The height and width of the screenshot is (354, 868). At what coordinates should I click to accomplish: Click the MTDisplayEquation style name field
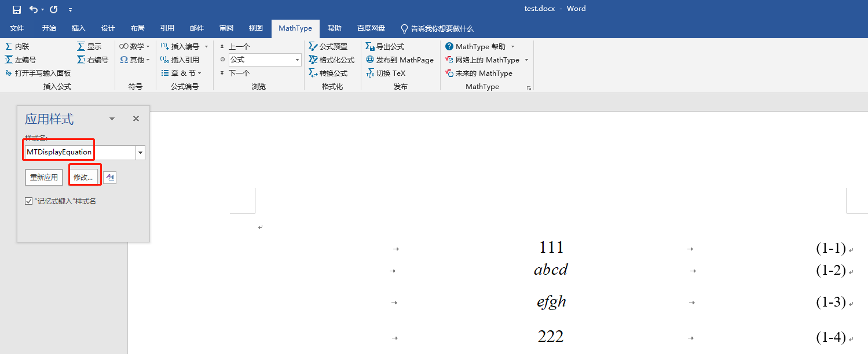click(x=79, y=152)
